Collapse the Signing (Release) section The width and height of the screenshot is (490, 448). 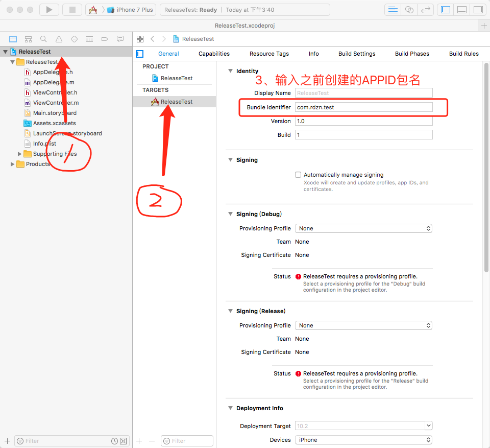click(230, 311)
